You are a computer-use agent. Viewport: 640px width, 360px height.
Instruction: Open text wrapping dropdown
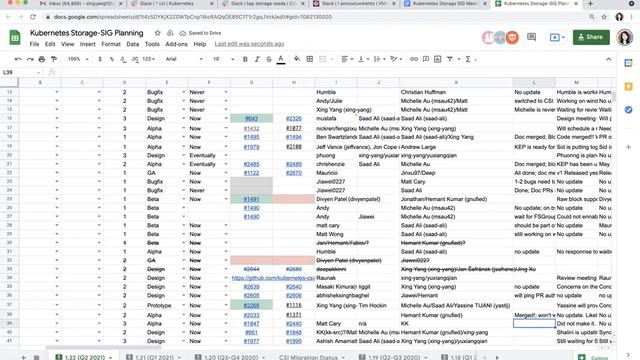coord(379,59)
